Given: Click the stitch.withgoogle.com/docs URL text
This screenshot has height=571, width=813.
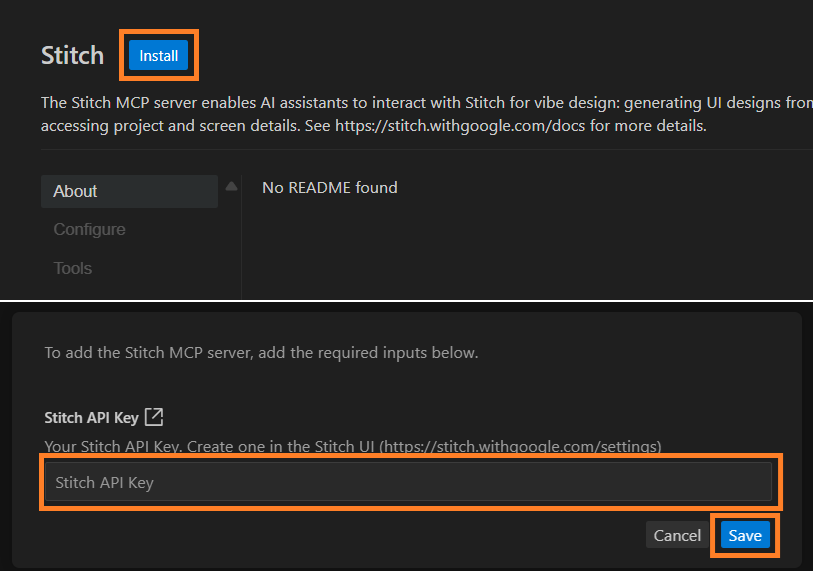Looking at the screenshot, I should point(460,126).
